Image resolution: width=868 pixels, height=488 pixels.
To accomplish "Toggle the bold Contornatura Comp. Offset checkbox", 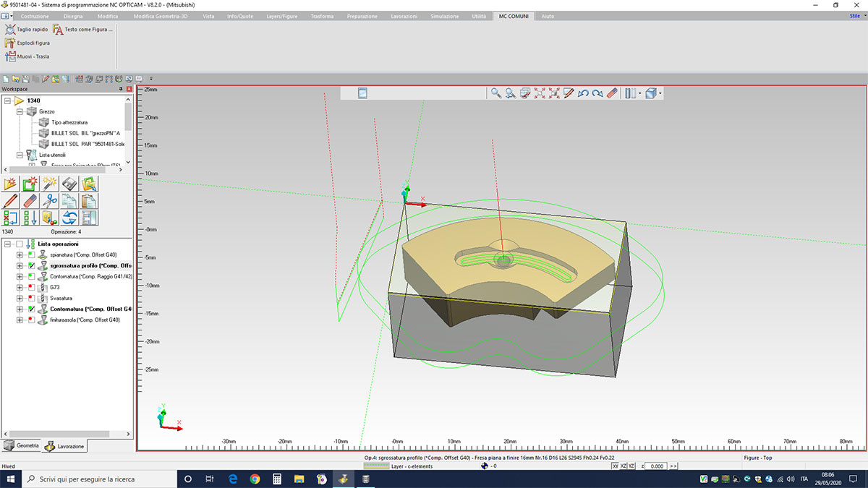I will [31, 309].
